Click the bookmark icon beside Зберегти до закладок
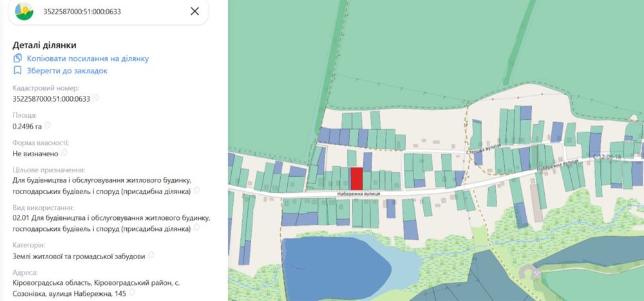This screenshot has height=301, width=644. tap(17, 71)
